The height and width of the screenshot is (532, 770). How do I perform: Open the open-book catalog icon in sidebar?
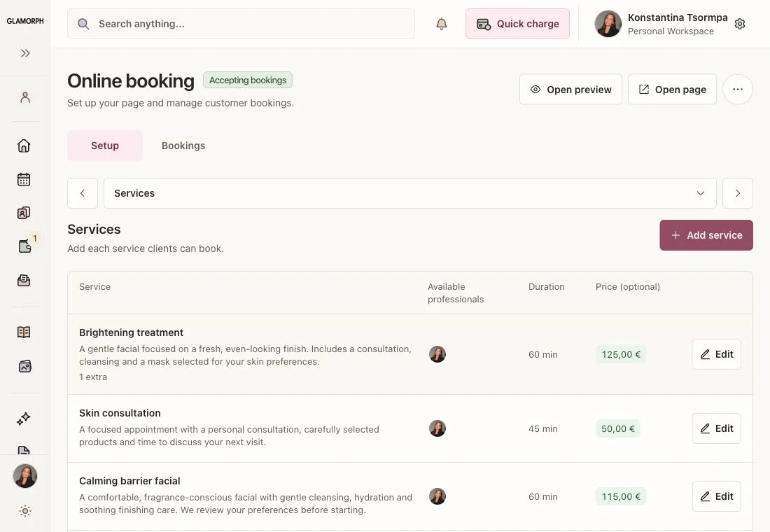point(24,332)
